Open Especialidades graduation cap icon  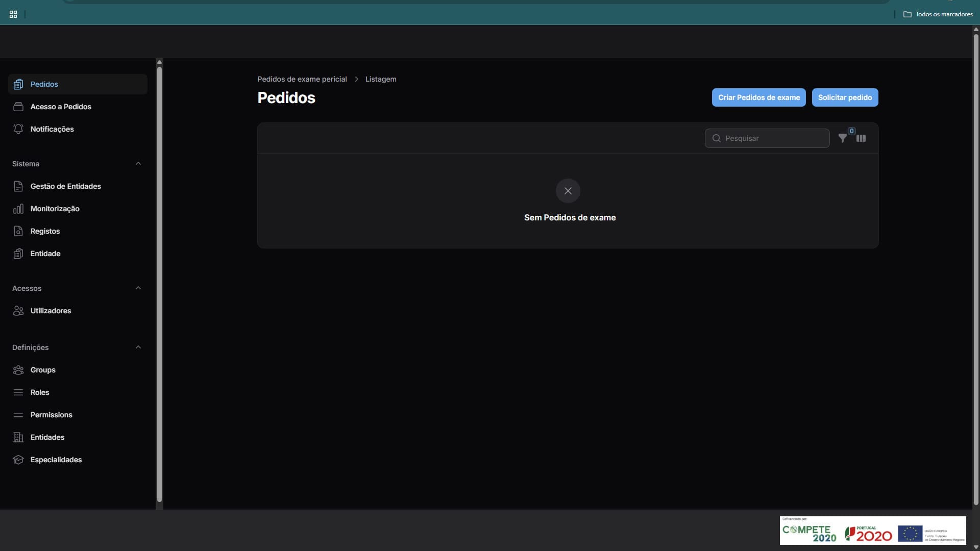tap(18, 460)
